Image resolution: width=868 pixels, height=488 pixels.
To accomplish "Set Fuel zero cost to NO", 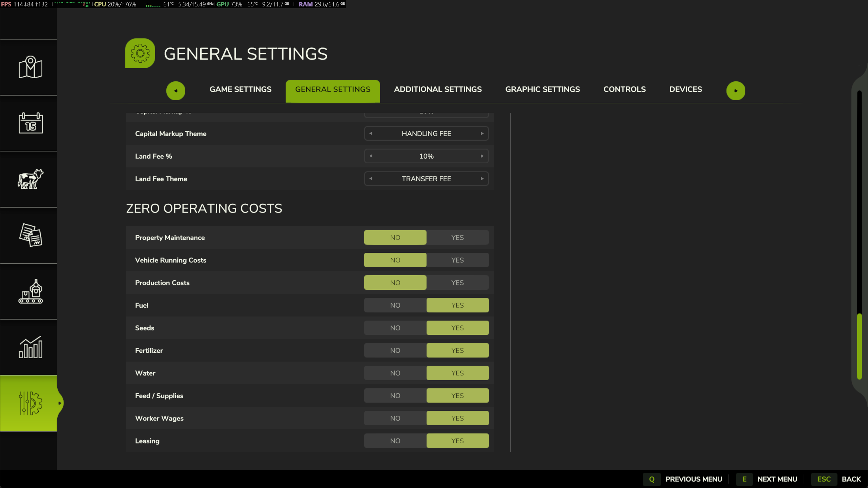I will point(395,305).
